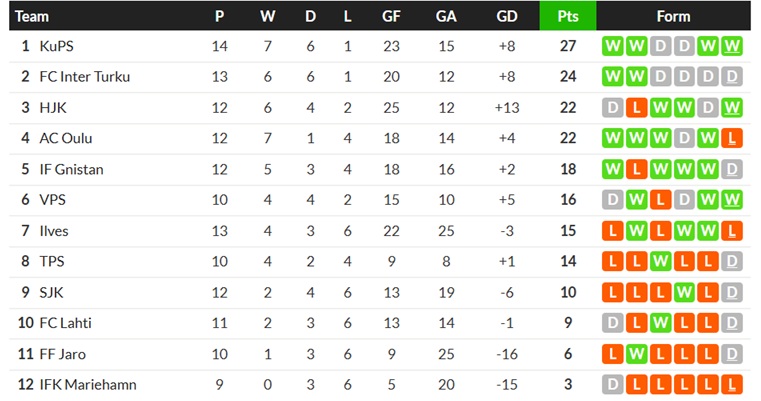
Task: Click FC Lahti's green W form badge
Action: pyautogui.click(x=660, y=323)
